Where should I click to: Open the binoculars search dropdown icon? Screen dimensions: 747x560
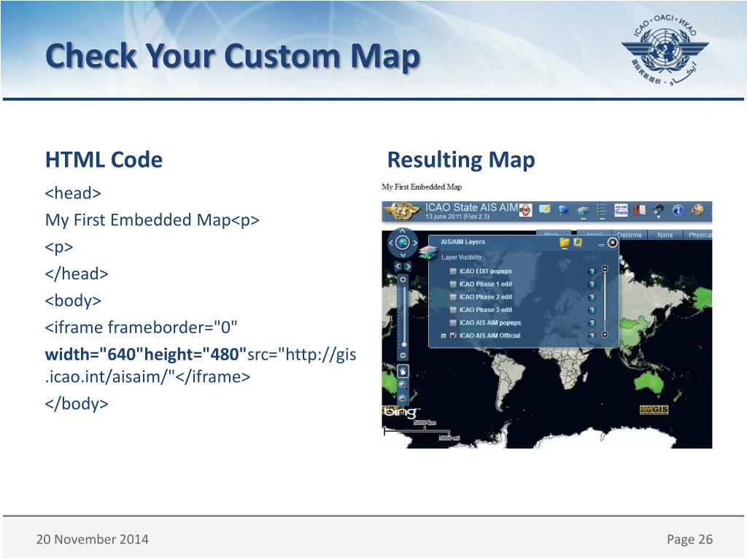pyautogui.click(x=659, y=211)
